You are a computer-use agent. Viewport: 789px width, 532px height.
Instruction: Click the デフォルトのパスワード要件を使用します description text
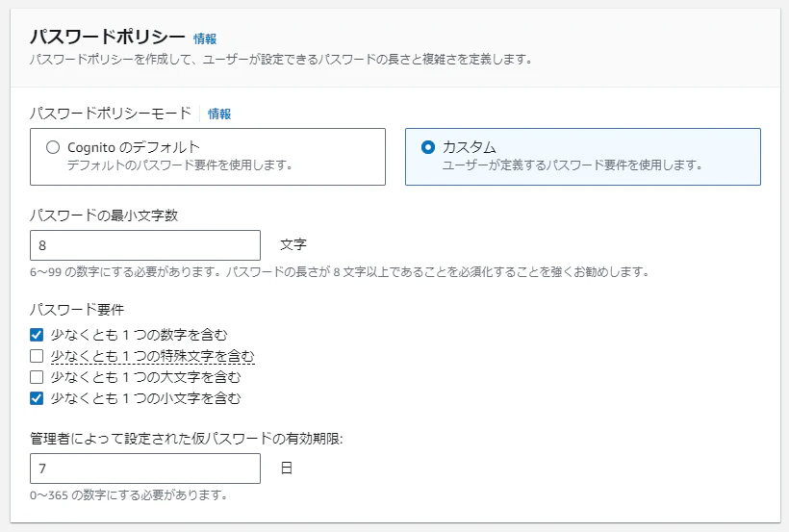180,165
